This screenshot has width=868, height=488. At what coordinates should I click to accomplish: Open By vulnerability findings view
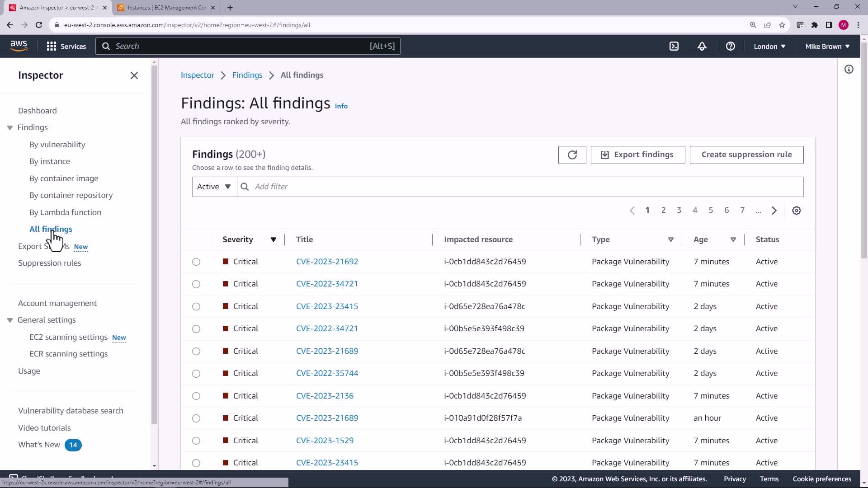click(x=57, y=145)
